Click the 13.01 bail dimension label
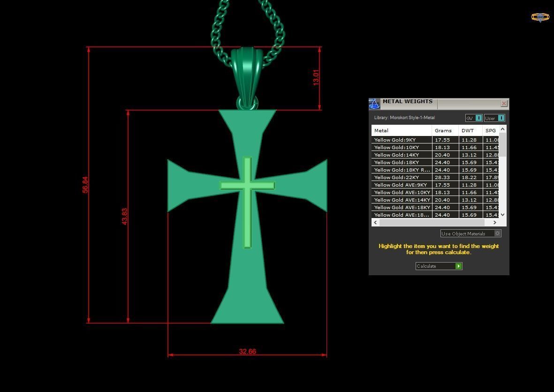554x392 pixels. point(316,77)
